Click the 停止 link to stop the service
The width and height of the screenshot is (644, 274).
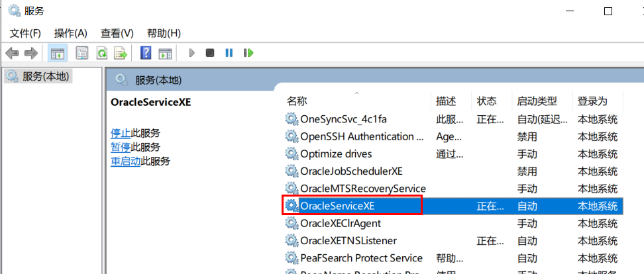click(121, 133)
